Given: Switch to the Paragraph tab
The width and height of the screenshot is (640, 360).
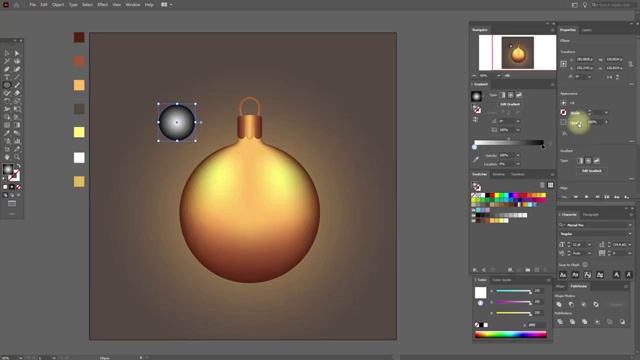Looking at the screenshot, I should (x=591, y=214).
